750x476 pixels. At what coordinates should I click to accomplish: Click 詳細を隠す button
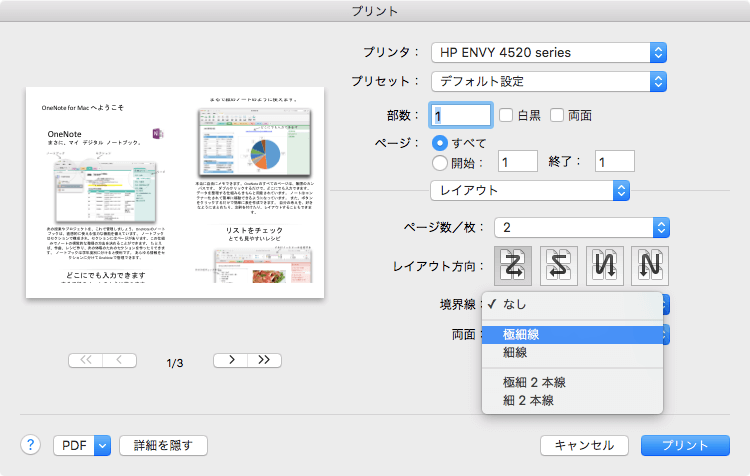coord(163,445)
